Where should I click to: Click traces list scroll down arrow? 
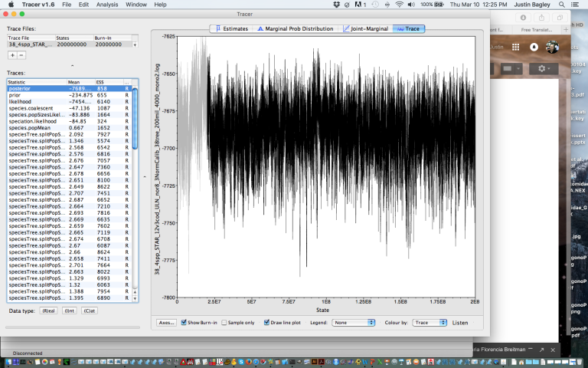click(135, 298)
